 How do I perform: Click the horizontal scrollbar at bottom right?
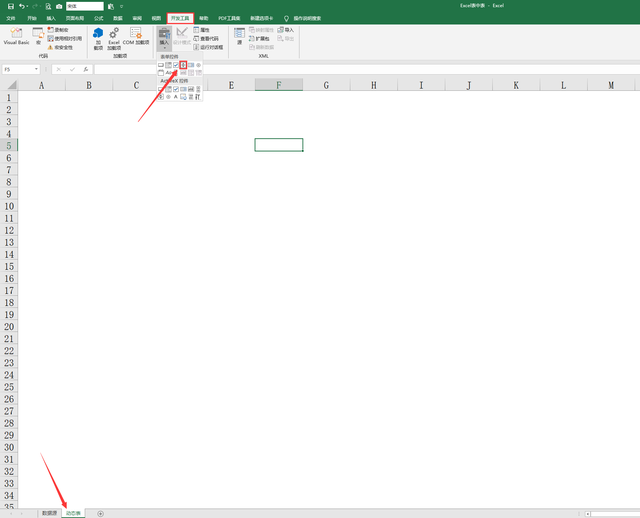[612, 514]
